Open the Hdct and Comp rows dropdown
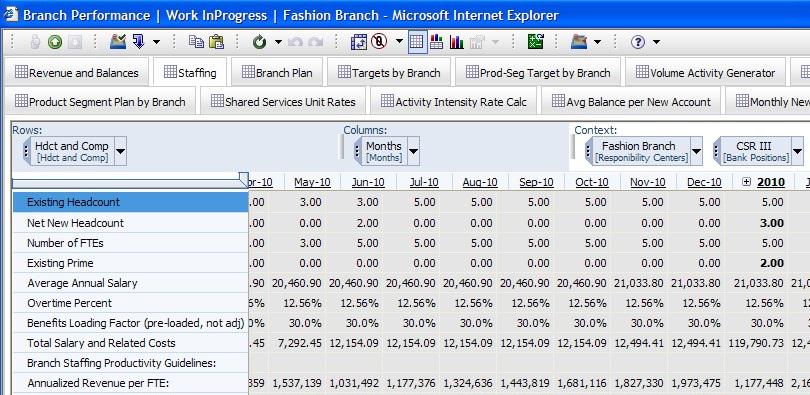This screenshot has height=395, width=810. pyautogui.click(x=120, y=151)
